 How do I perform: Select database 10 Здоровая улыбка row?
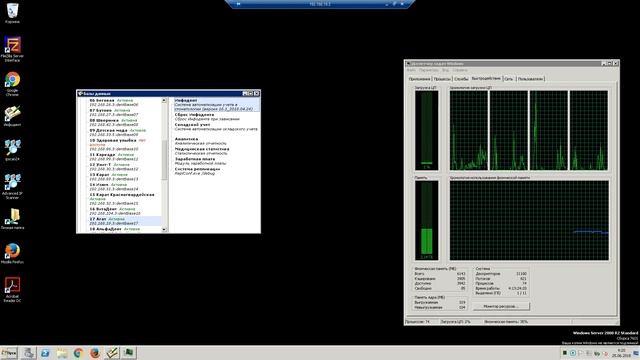click(124, 144)
